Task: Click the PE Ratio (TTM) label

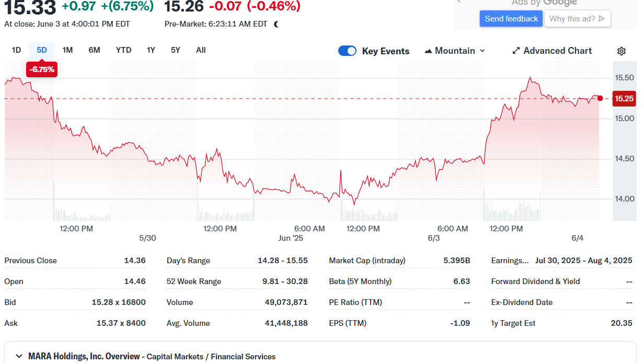Action: coord(355,302)
